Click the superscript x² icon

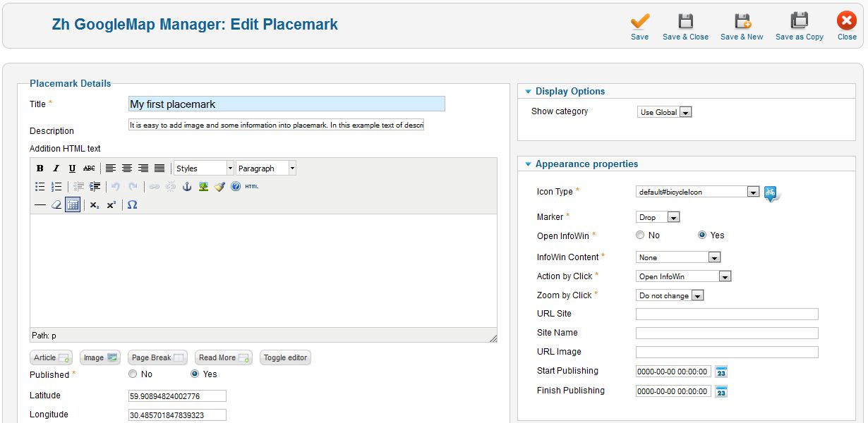[x=111, y=205]
